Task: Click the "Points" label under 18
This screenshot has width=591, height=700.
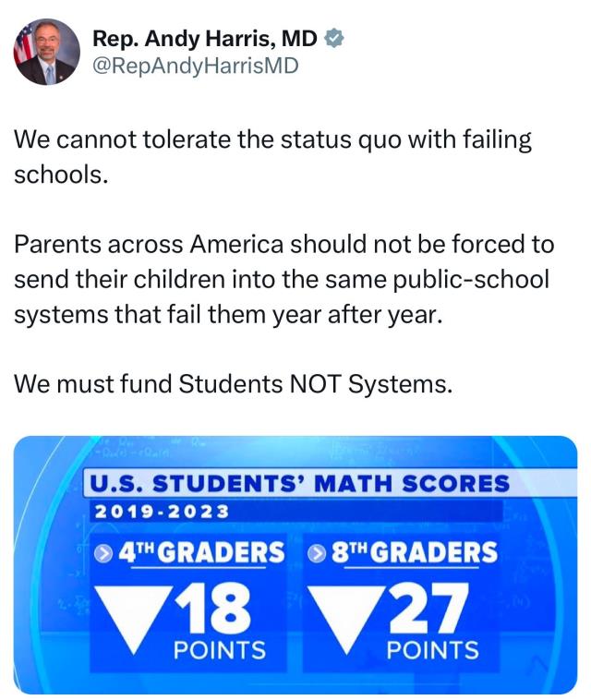Action: (x=220, y=650)
